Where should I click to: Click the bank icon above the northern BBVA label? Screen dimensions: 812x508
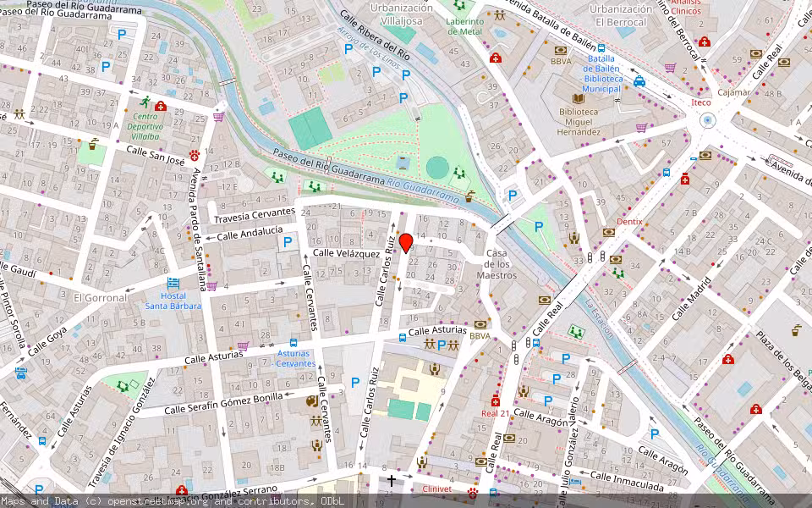click(560, 51)
